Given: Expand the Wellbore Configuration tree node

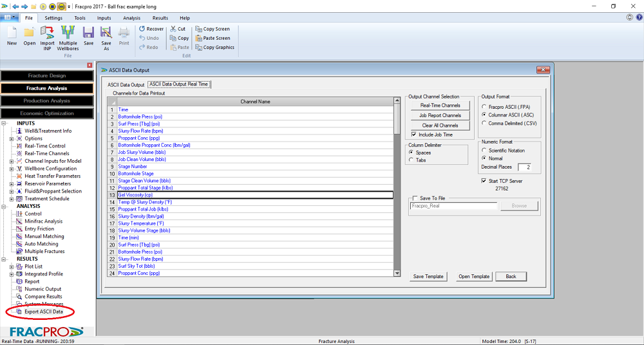Looking at the screenshot, I should (x=12, y=169).
